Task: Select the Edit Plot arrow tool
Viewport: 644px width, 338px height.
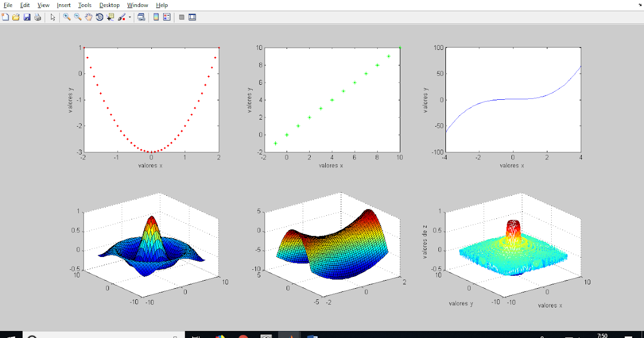Action: point(53,17)
